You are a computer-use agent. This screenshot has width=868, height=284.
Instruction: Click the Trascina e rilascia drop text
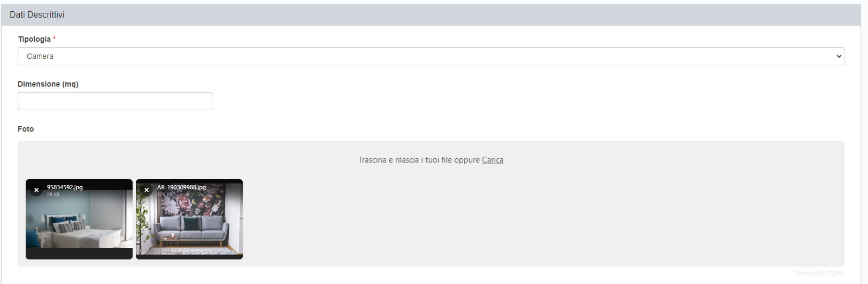coord(419,160)
